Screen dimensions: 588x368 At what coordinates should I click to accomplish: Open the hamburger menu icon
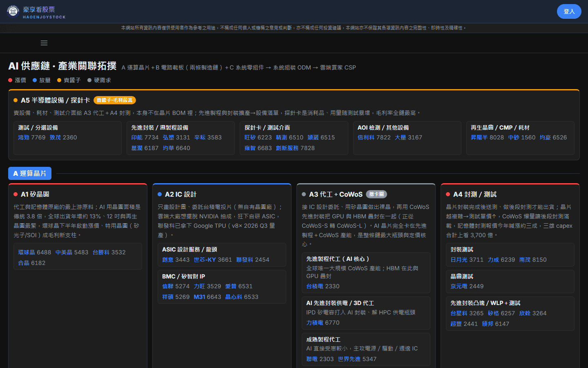[x=44, y=43]
